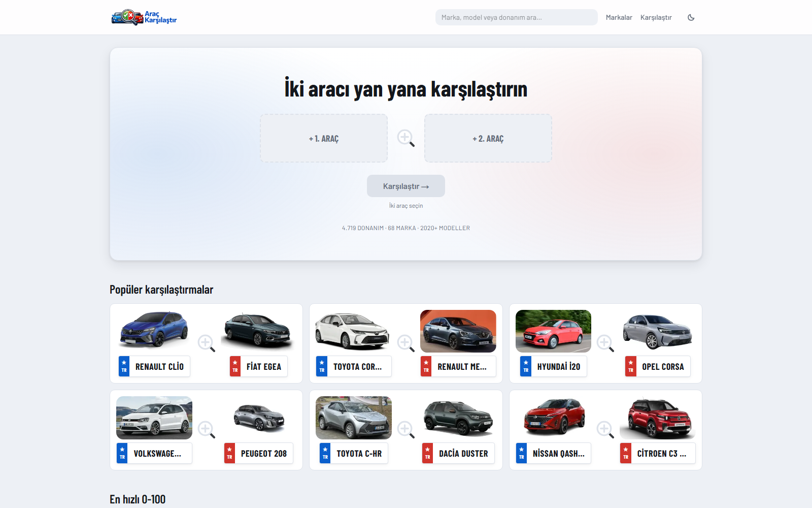Viewport: 812px width, 508px height.
Task: Click the Renault Me... name badge
Action: coord(458,366)
